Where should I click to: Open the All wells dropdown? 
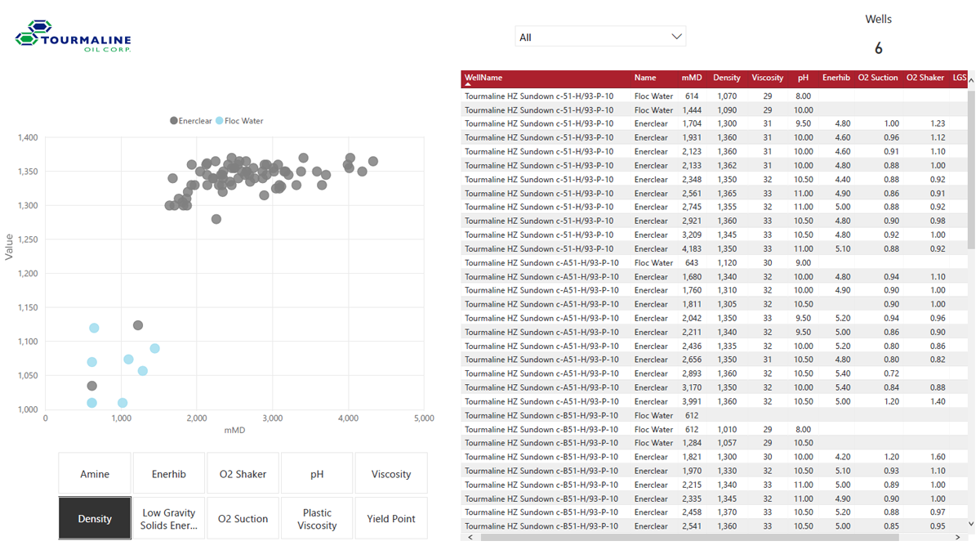[x=600, y=37]
